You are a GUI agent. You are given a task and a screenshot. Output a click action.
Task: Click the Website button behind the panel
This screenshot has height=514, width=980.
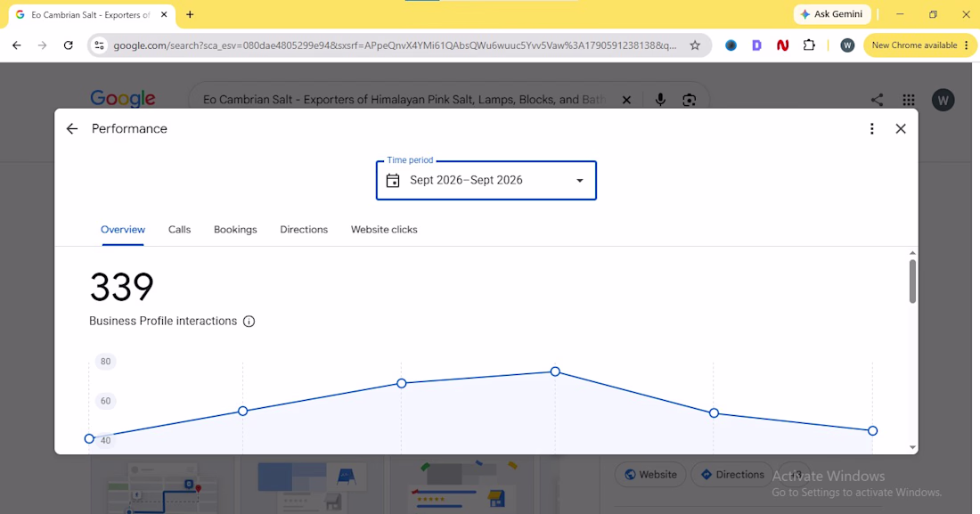coord(650,475)
